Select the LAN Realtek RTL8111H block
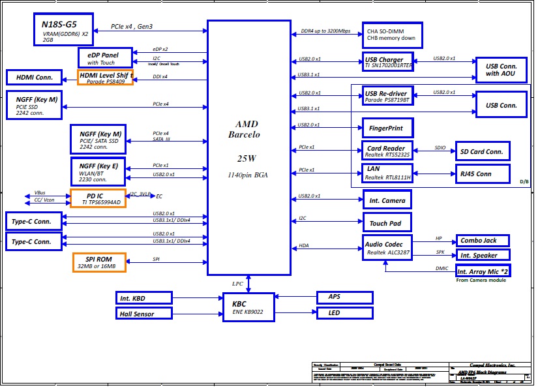Screen dimensions: 555x392 [388, 173]
